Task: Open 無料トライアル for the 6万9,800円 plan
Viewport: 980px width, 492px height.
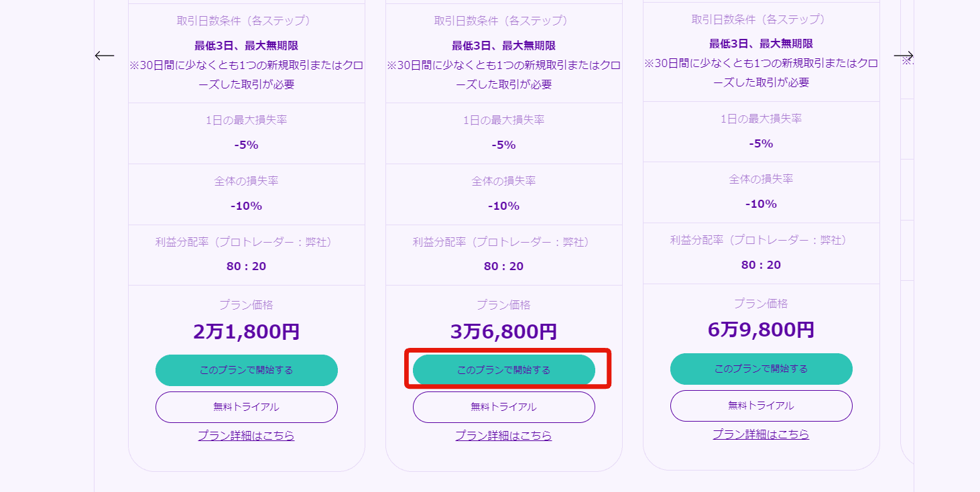Action: 761,406
